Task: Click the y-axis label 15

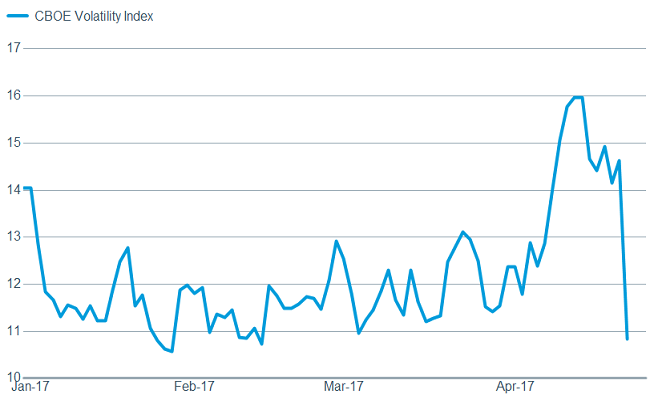Action: point(14,143)
